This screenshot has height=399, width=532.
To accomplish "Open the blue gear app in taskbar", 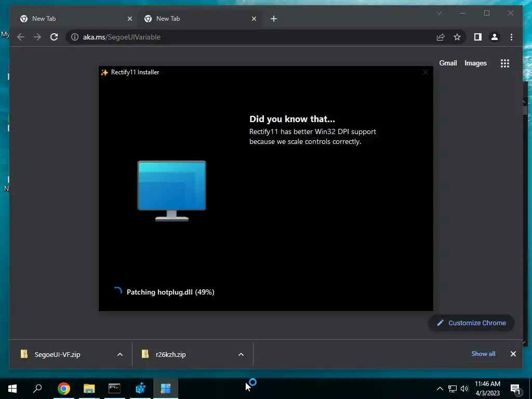I will click(140, 389).
